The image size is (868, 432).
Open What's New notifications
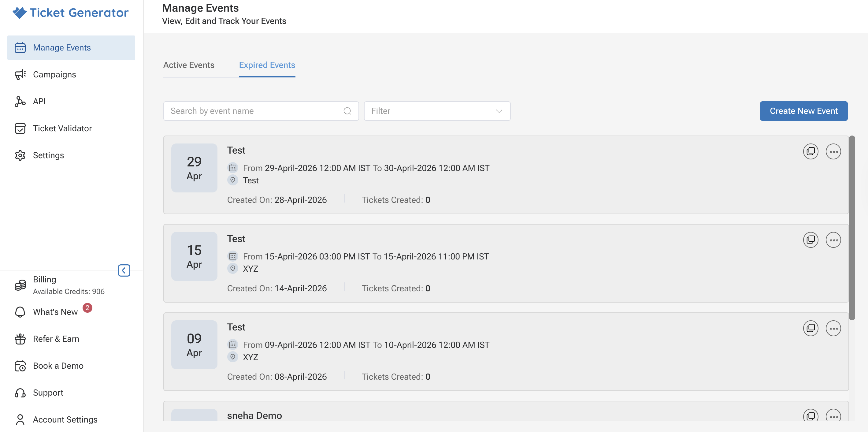[55, 312]
